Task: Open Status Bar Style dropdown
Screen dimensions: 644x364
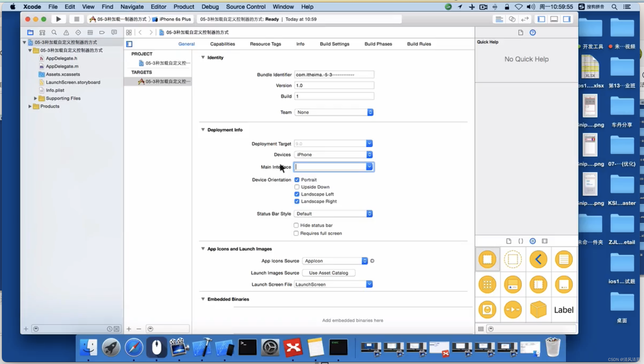Action: coord(370,213)
